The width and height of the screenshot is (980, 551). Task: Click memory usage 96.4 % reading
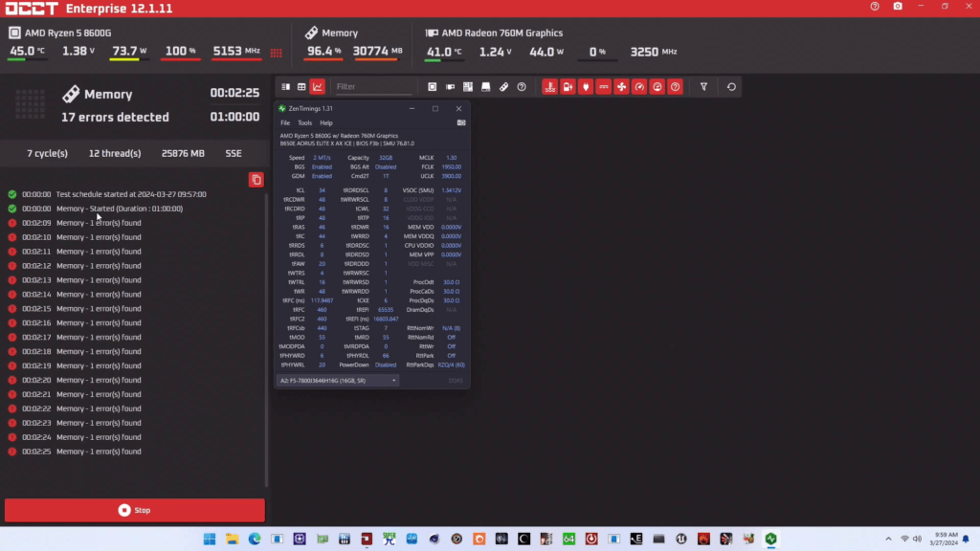[323, 52]
